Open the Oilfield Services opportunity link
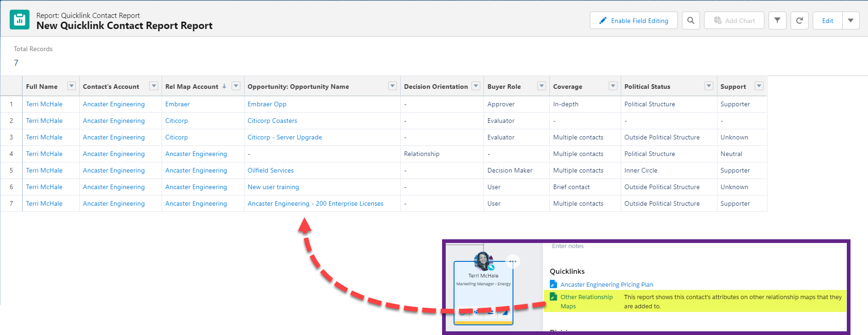 [270, 170]
